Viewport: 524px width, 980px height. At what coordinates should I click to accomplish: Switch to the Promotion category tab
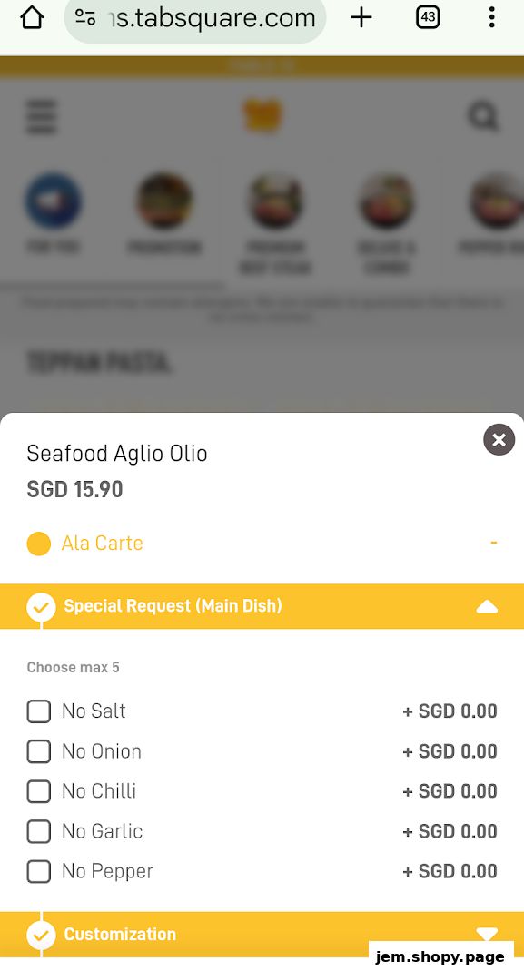coord(164,201)
